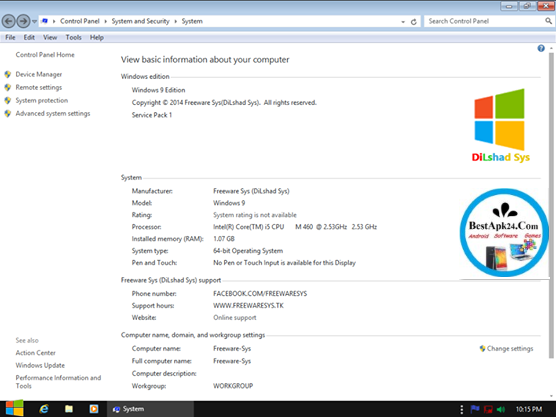Open the recent pages dropdown arrow
This screenshot has height=417, width=556.
click(34, 22)
